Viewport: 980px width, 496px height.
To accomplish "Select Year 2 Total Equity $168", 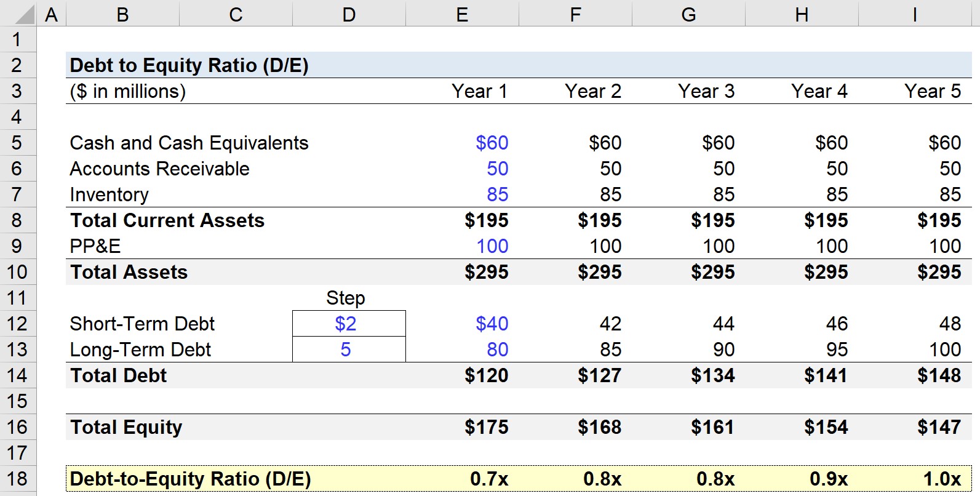I will coord(600,427).
